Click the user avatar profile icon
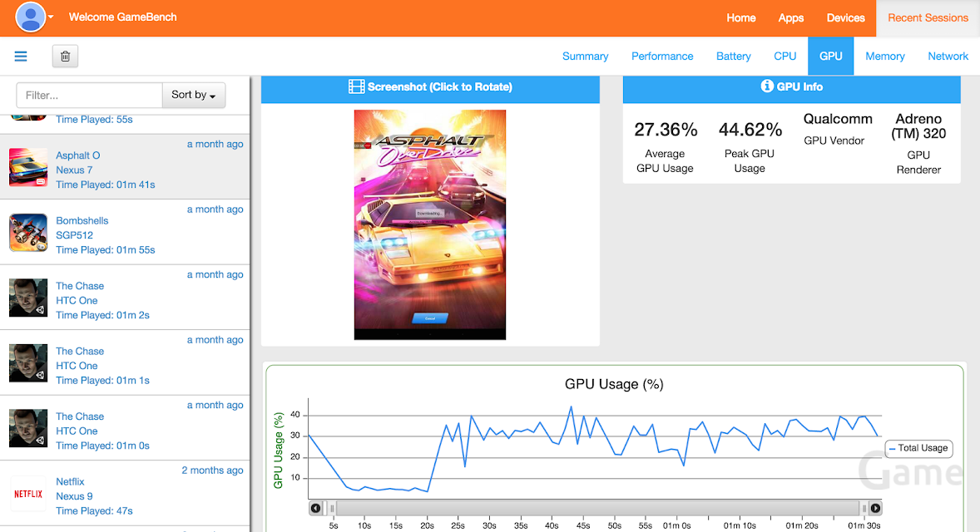 [x=31, y=17]
